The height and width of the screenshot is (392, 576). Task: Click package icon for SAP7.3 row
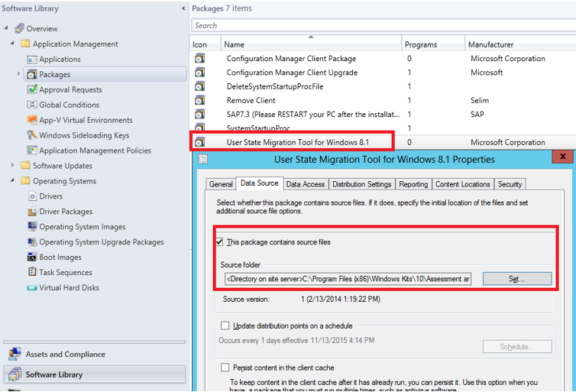click(199, 115)
